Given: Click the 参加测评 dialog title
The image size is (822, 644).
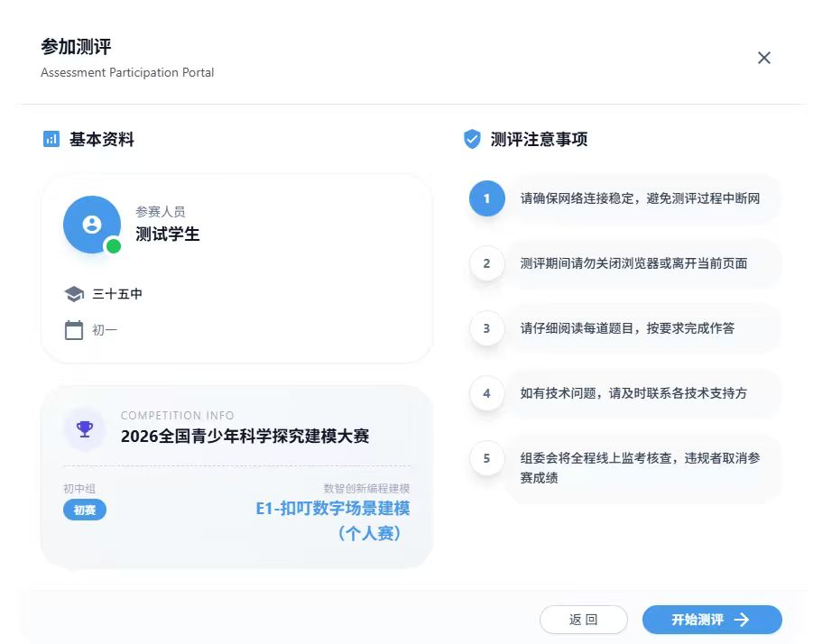Looking at the screenshot, I should [76, 47].
